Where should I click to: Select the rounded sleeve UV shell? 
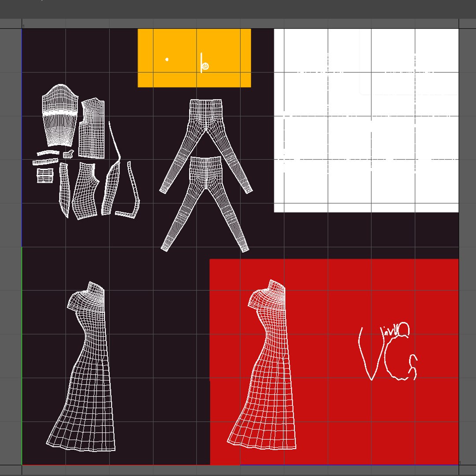point(60,115)
